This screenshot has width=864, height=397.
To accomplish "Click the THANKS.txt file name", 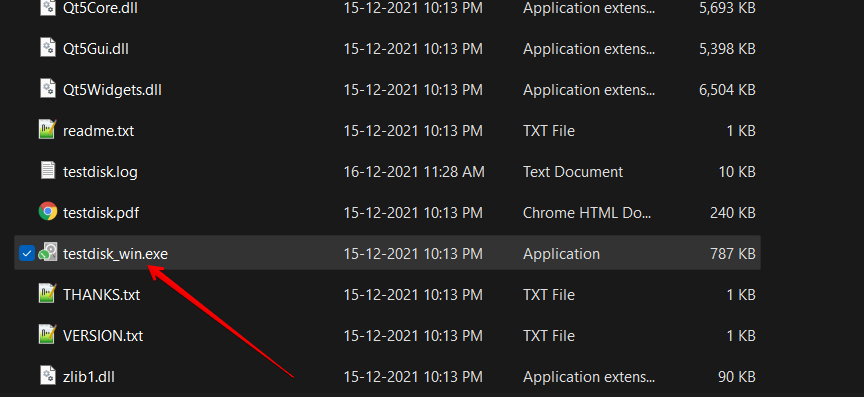I will [101, 295].
